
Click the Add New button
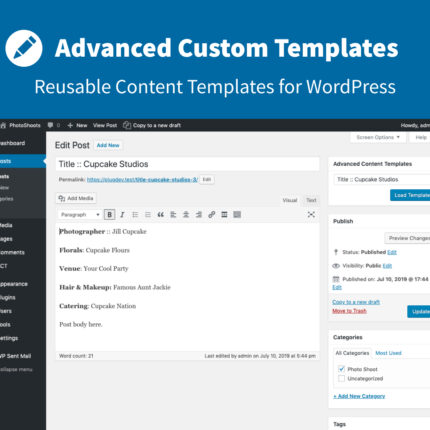(x=108, y=145)
